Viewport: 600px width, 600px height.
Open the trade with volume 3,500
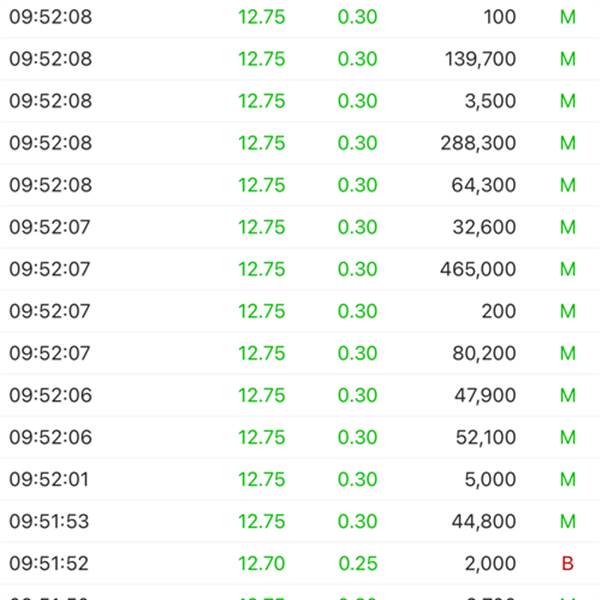300,101
